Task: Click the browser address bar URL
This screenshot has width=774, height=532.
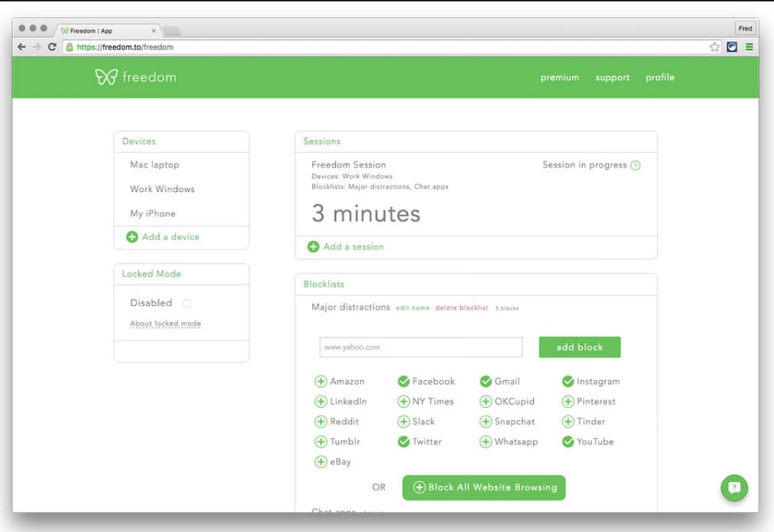Action: tap(125, 47)
